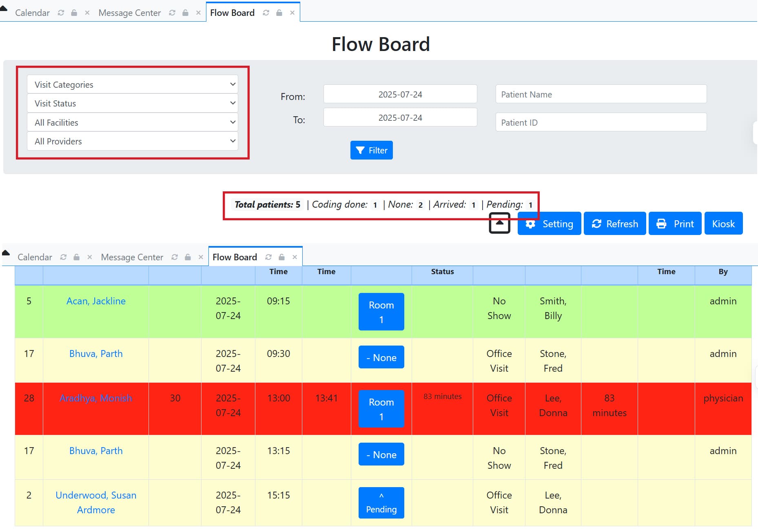Click - None status button at 09:30
The width and height of the screenshot is (758, 532).
381,357
